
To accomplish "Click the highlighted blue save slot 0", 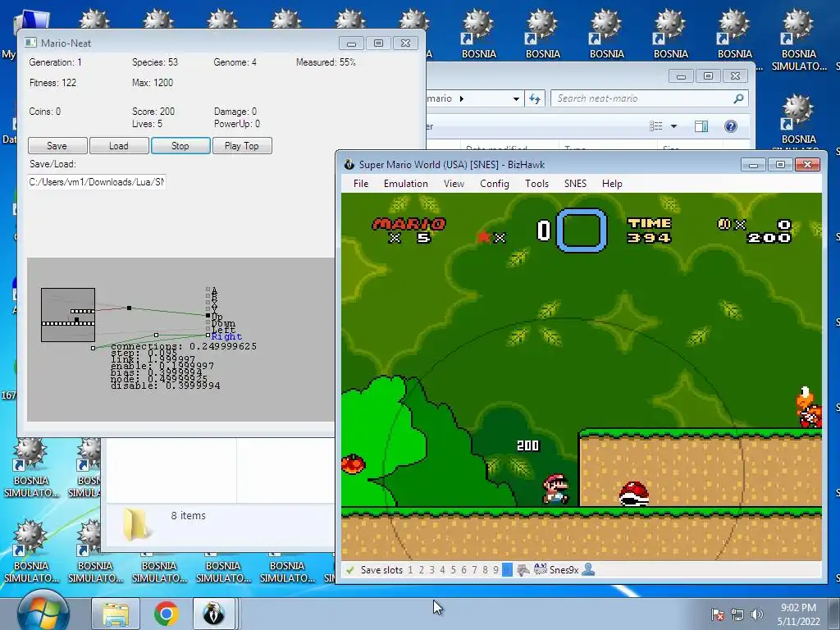I will click(x=507, y=570).
